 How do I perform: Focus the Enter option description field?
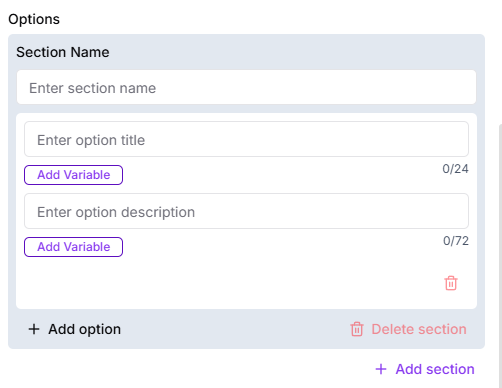[246, 211]
